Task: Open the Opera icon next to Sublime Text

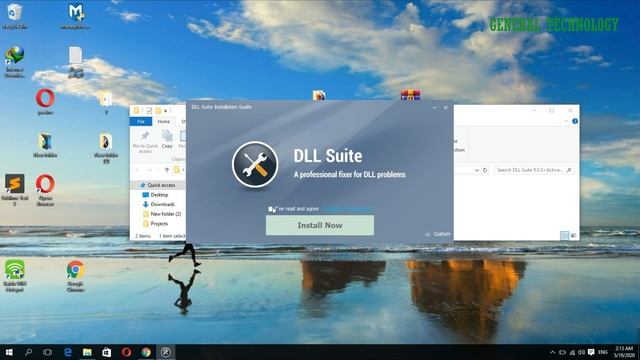Action: click(45, 190)
